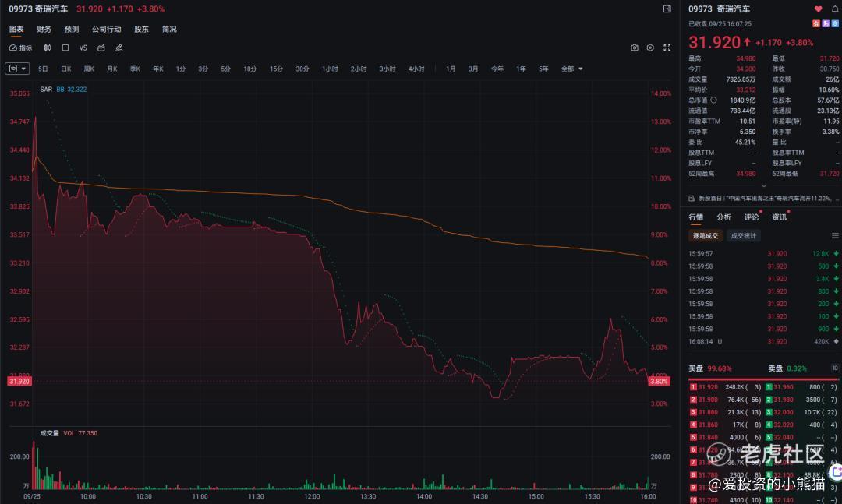This screenshot has width=842, height=504.
Task: Open the news document icon beside 新股首日
Action: [692, 198]
